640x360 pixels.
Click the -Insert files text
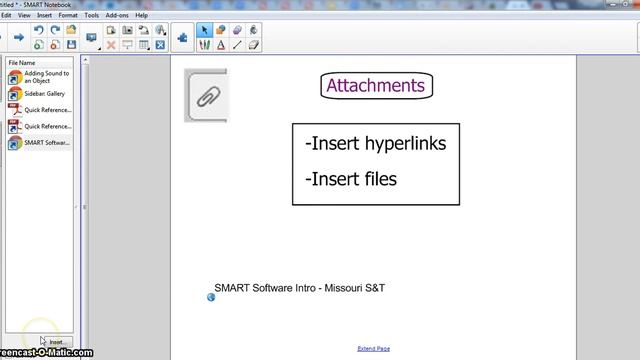(x=351, y=179)
